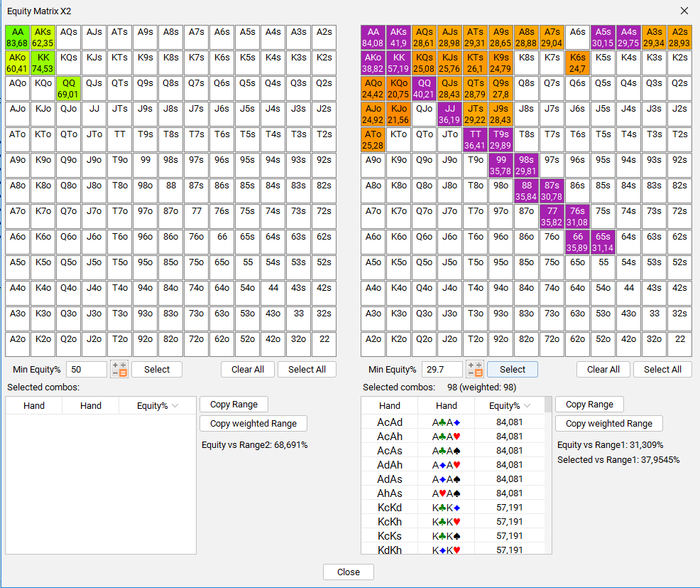Click Select All under the left matrix
This screenshot has width=700, height=588.
(x=307, y=369)
